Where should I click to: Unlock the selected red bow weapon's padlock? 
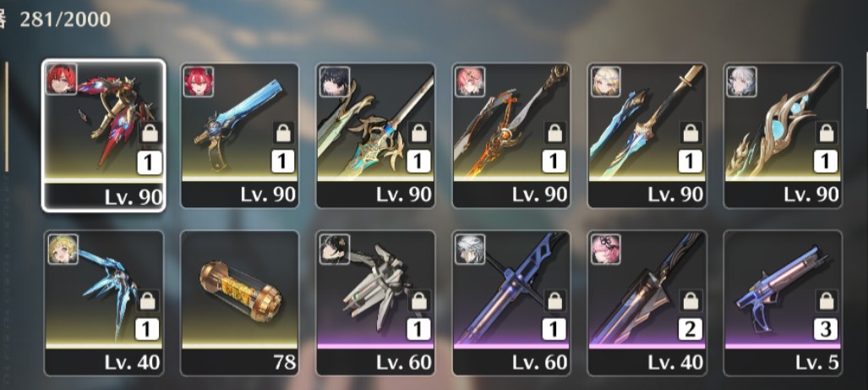point(150,133)
